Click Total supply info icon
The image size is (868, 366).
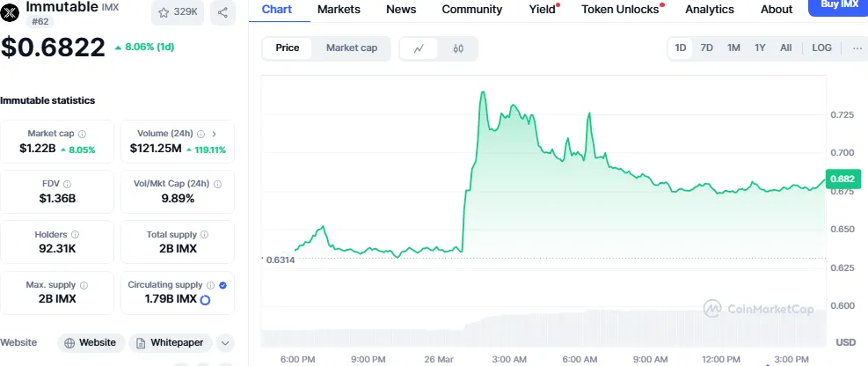pyautogui.click(x=204, y=235)
